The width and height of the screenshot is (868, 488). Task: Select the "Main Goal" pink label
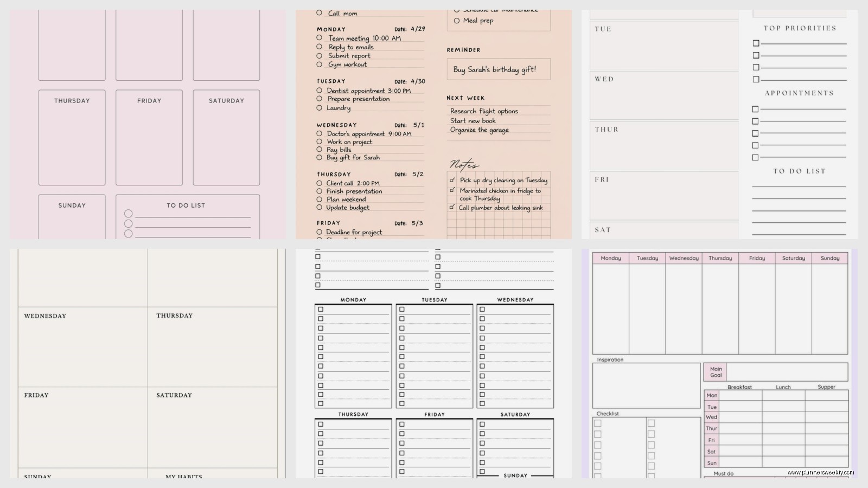(x=715, y=372)
